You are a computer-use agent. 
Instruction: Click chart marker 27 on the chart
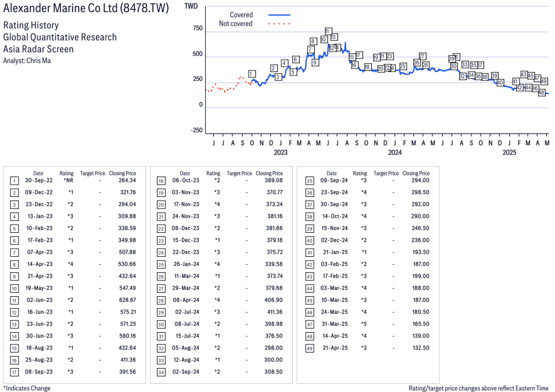click(422, 56)
